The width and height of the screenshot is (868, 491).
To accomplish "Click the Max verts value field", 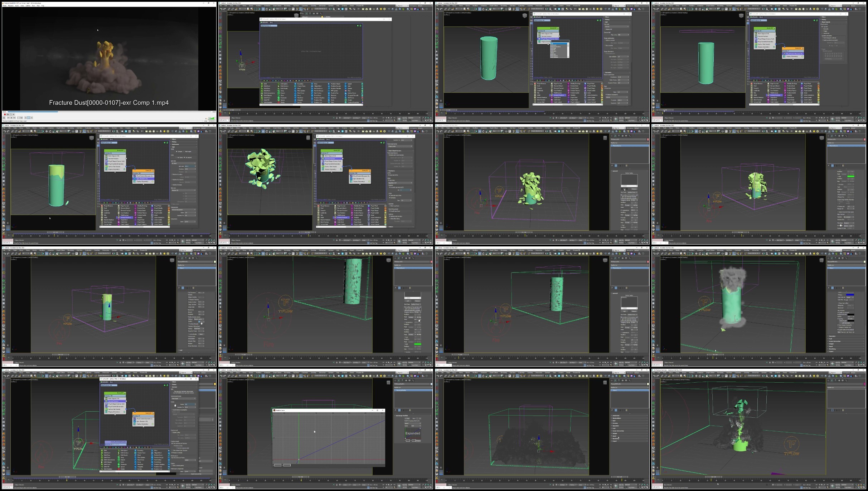I will pos(623,35).
